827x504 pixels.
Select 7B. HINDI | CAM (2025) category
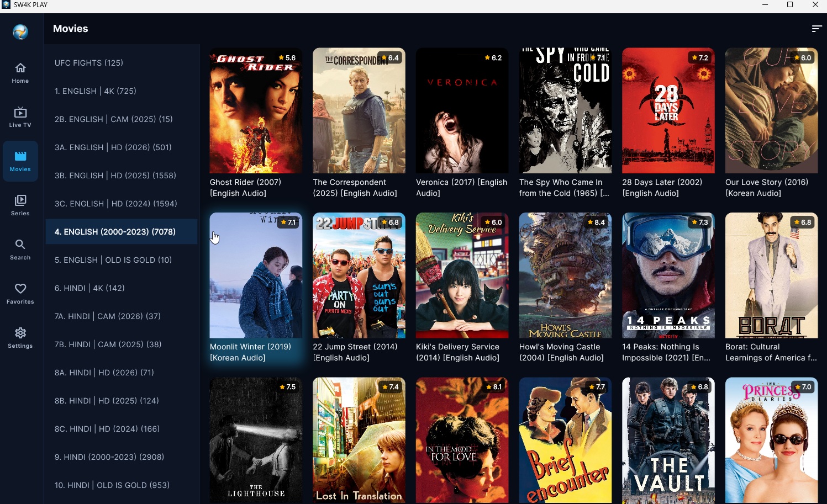[x=122, y=344]
